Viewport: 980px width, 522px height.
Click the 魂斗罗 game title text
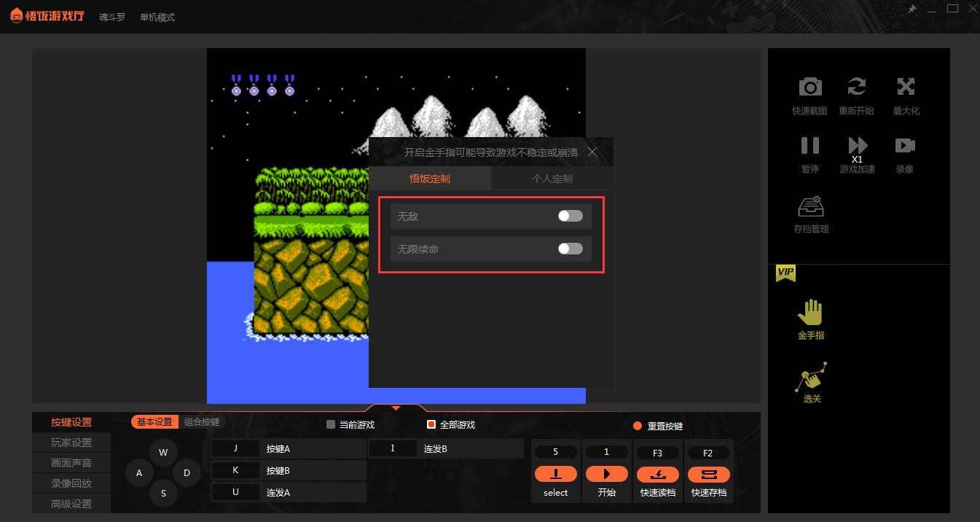pos(112,17)
